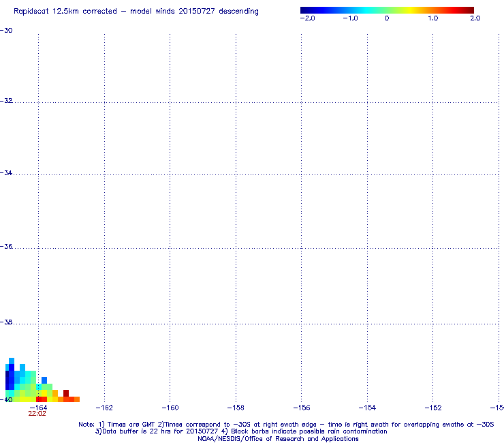504x443 pixels.
Task: Click the '-30' latitude axis label
Action: 6,31
